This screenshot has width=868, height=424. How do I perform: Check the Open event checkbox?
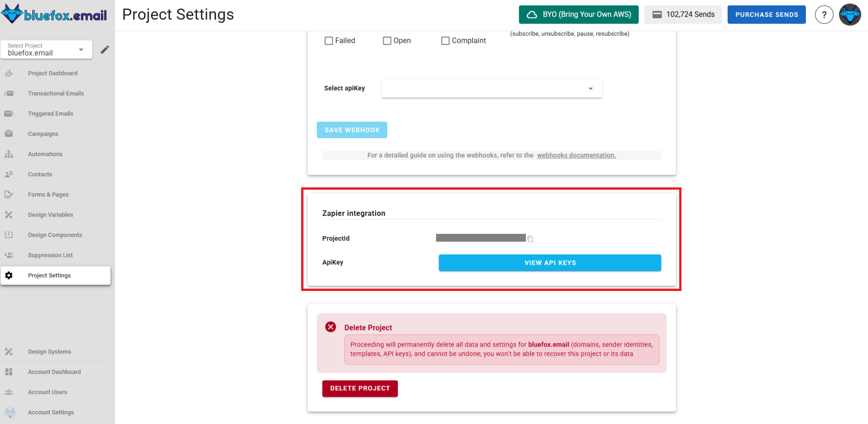click(387, 41)
